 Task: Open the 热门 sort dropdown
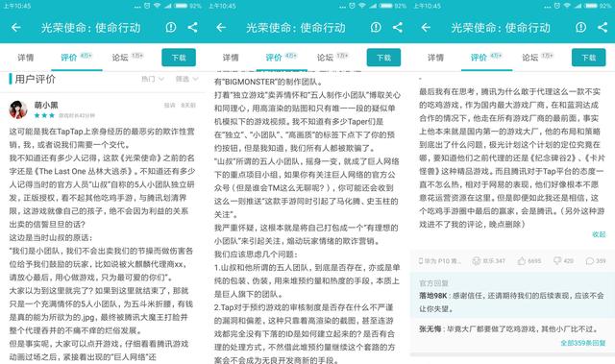[153, 79]
